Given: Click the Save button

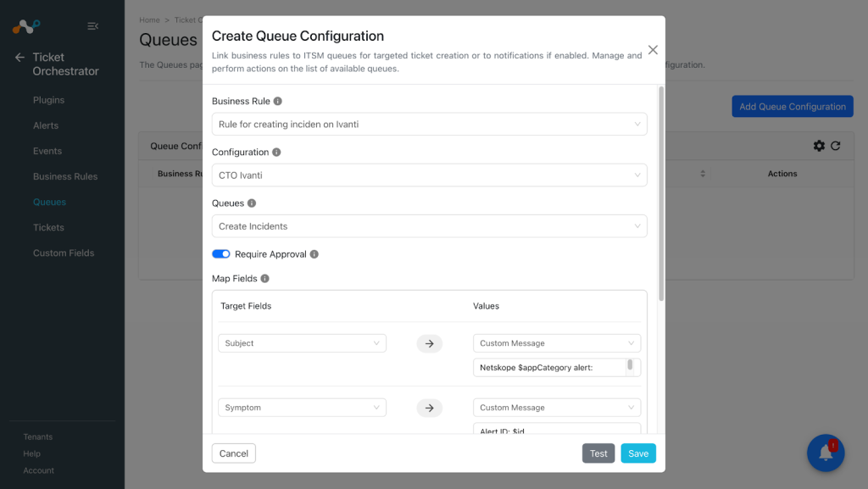Looking at the screenshot, I should click(x=638, y=453).
